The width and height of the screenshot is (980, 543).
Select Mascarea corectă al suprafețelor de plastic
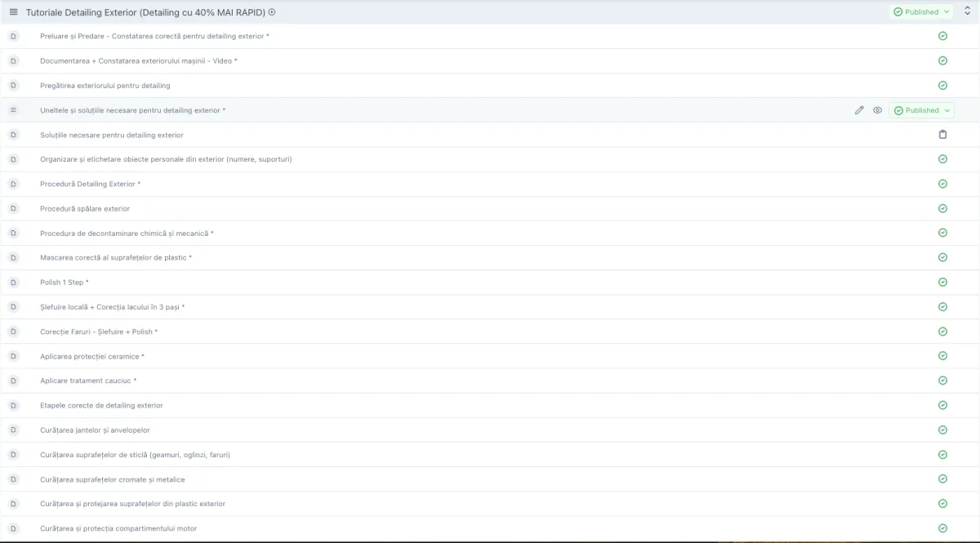[x=116, y=258]
